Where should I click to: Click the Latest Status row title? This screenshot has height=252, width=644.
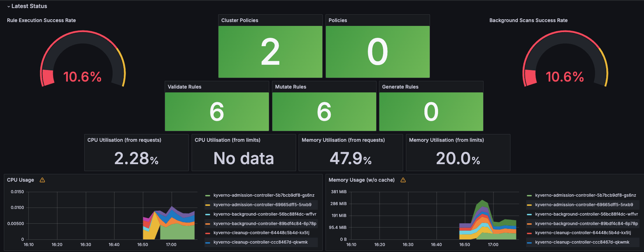tap(29, 6)
